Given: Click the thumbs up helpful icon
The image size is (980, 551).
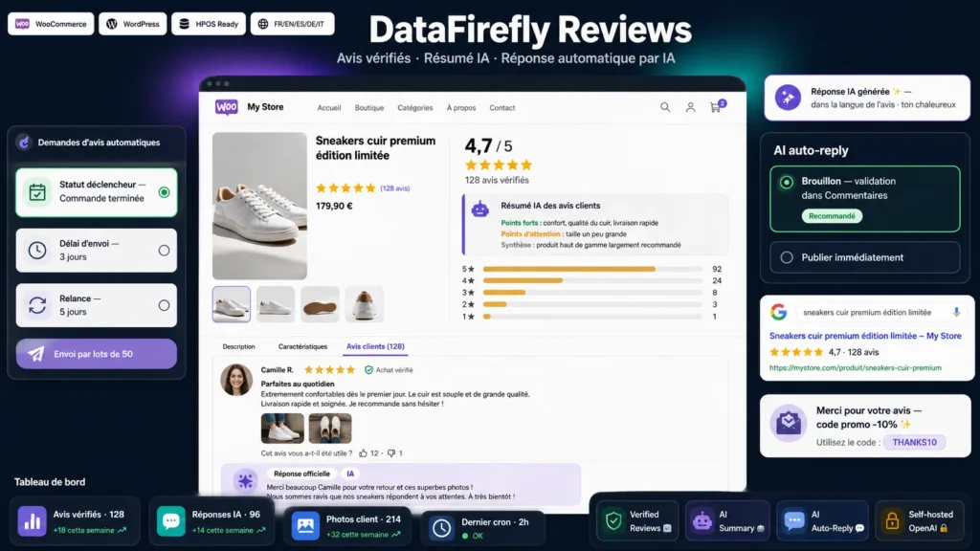Looking at the screenshot, I should [363, 452].
